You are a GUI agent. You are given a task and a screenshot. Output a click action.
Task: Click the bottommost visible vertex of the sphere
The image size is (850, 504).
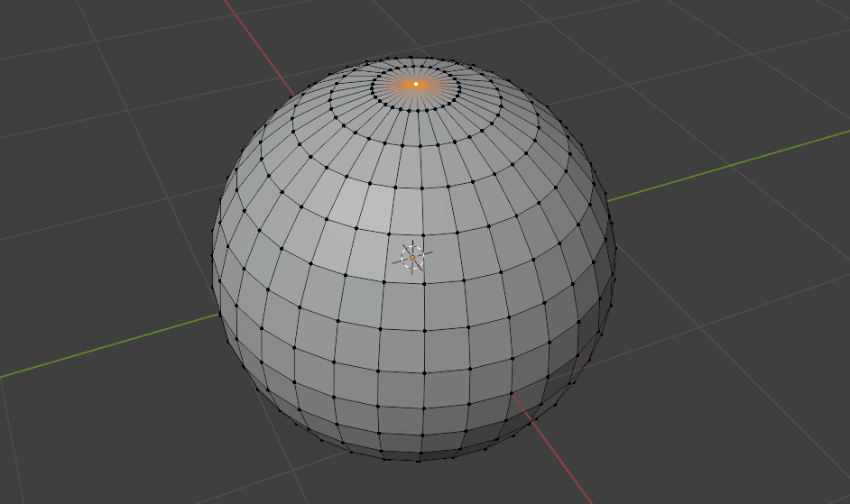coord(420,460)
